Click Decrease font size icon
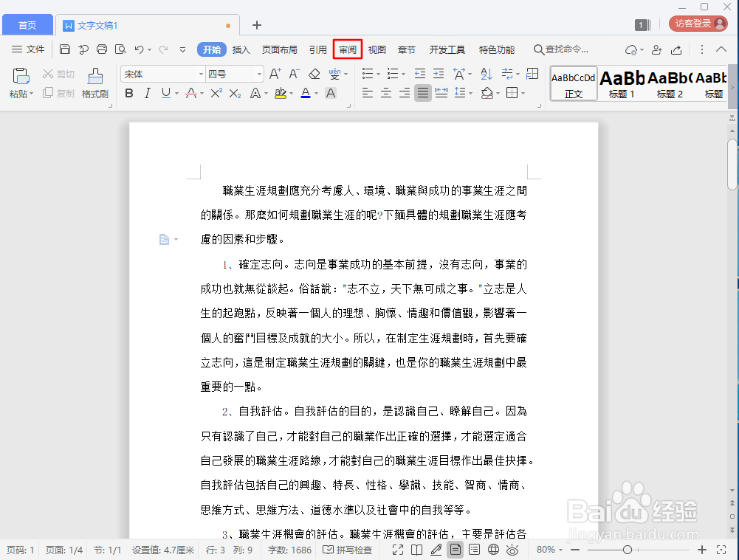The height and width of the screenshot is (560, 739). click(294, 74)
